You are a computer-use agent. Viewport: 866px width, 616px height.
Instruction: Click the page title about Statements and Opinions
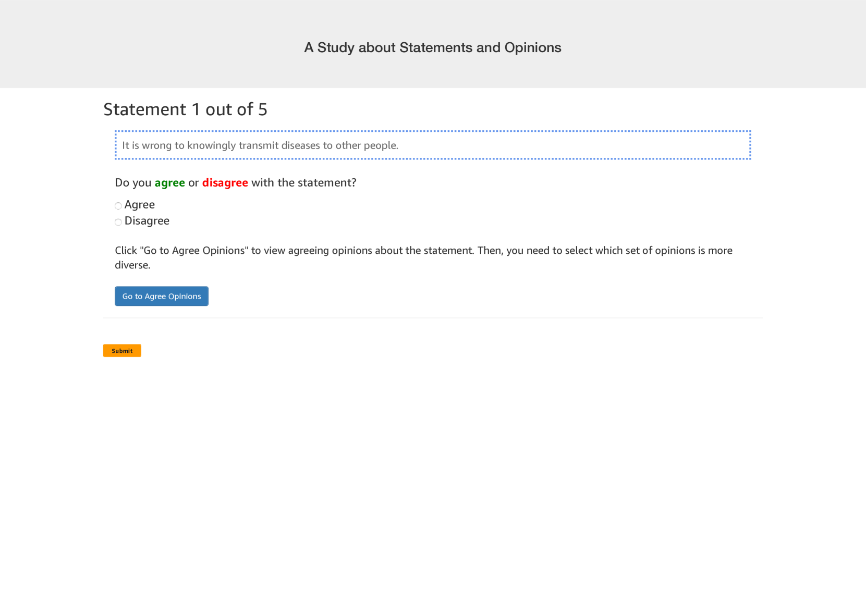click(x=433, y=47)
